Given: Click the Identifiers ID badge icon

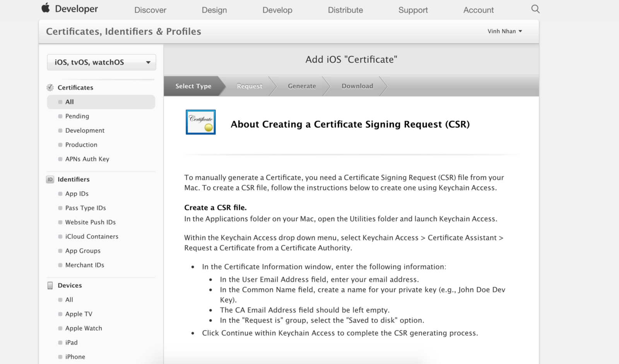Looking at the screenshot, I should pyautogui.click(x=50, y=179).
